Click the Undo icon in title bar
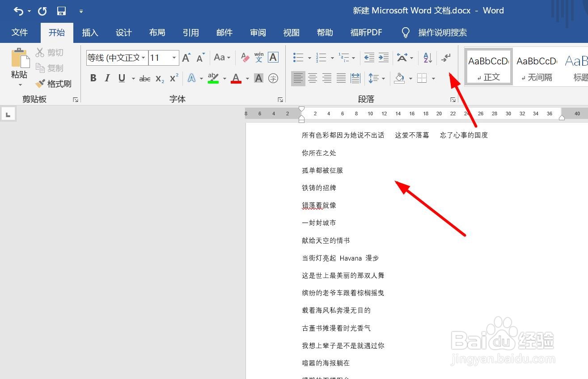The width and height of the screenshot is (588, 379). coord(18,11)
